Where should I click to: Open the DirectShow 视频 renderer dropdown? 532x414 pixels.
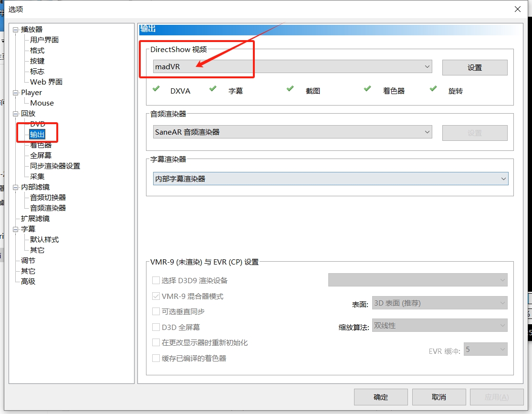[x=292, y=66]
